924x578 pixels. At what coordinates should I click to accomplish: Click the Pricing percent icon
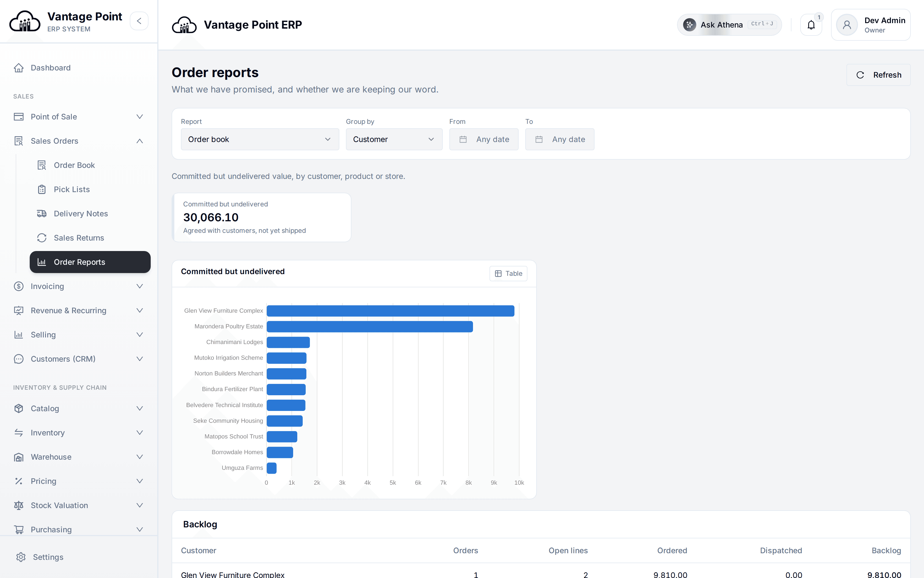point(19,481)
